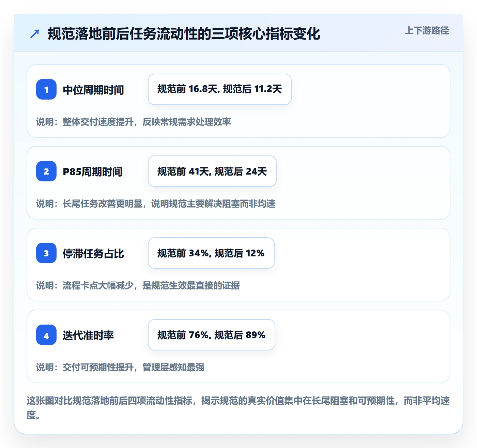Screen dimensions: 477x448
Task: Click the 规范前 76%, 规范后 89% value box
Action: click(212, 335)
